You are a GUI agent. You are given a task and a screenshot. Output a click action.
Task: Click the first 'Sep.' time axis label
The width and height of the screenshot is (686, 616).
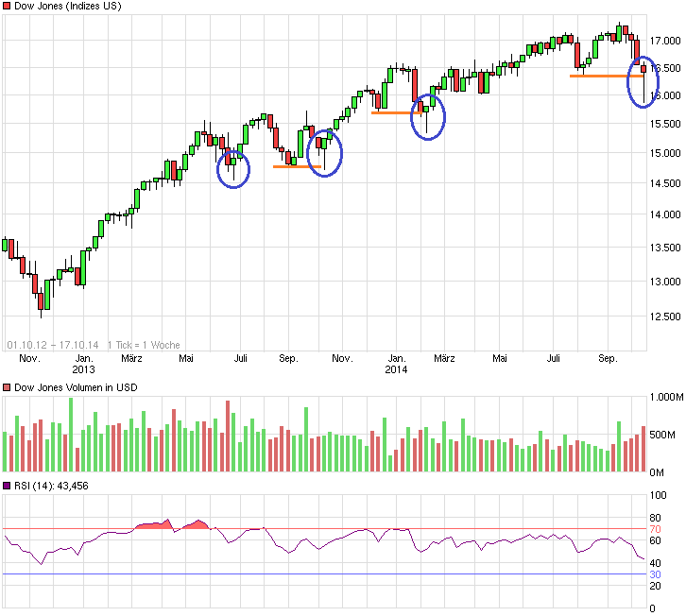click(288, 358)
